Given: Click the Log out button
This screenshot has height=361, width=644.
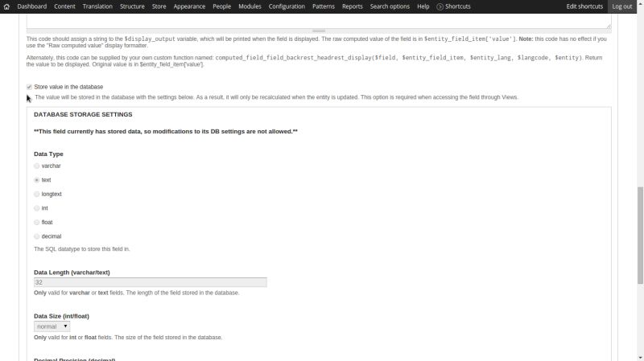Looking at the screenshot, I should pyautogui.click(x=621, y=6).
